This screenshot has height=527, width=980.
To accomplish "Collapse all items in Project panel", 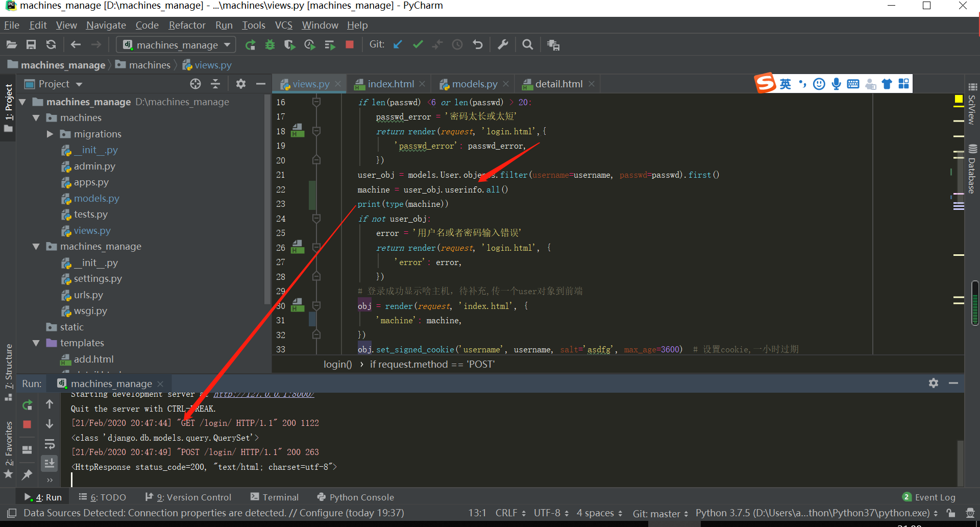I will pos(215,84).
